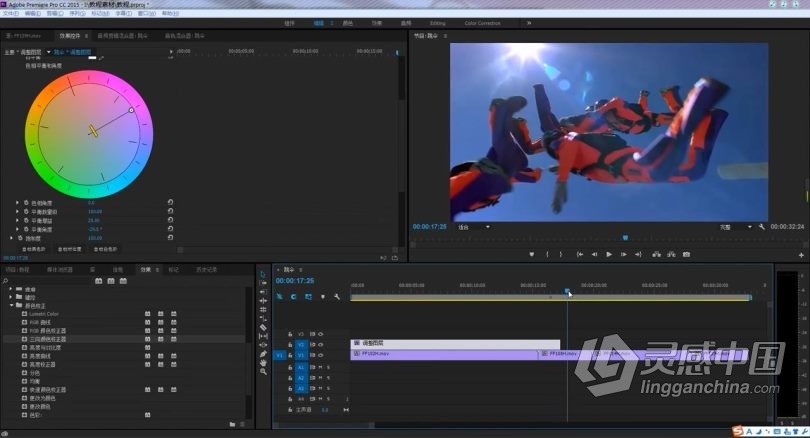This screenshot has height=438, width=810.
Task: Create new custom bin in Effects panel
Action: point(232,424)
